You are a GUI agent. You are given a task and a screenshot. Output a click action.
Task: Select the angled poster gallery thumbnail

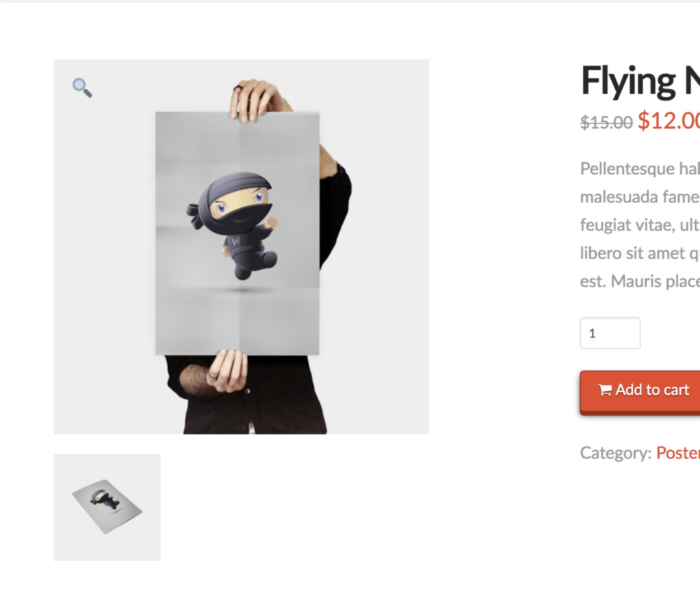click(107, 508)
